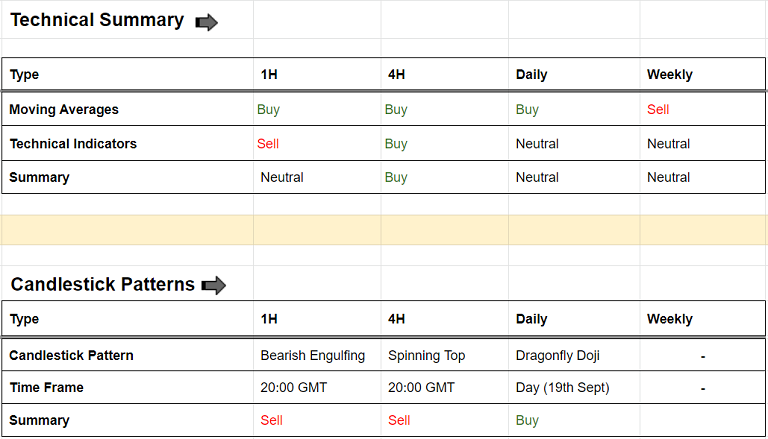Click the arrow icon beside Technical Summary
This screenshot has height=439, width=768.
207,22
